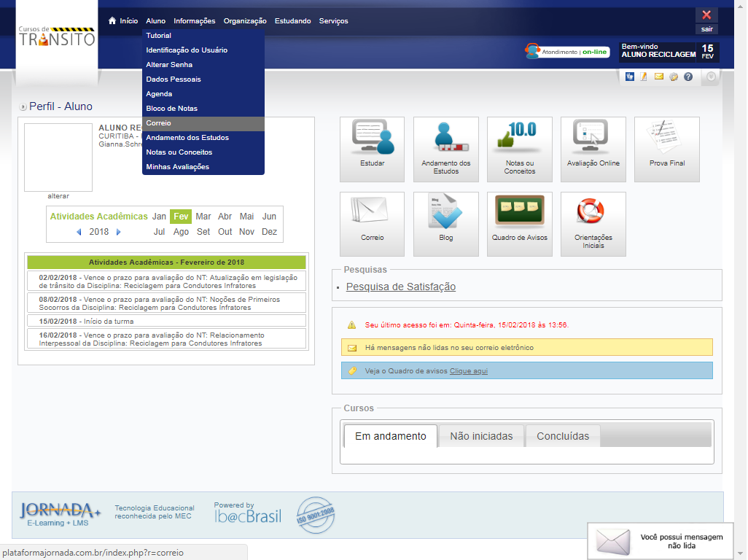Open the Serviços menu
This screenshot has width=748, height=560.
333,21
